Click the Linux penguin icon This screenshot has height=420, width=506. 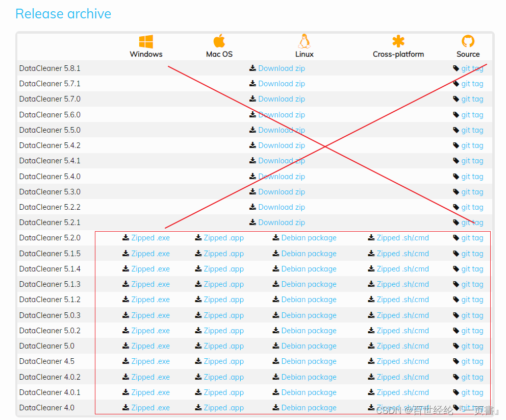tap(305, 41)
